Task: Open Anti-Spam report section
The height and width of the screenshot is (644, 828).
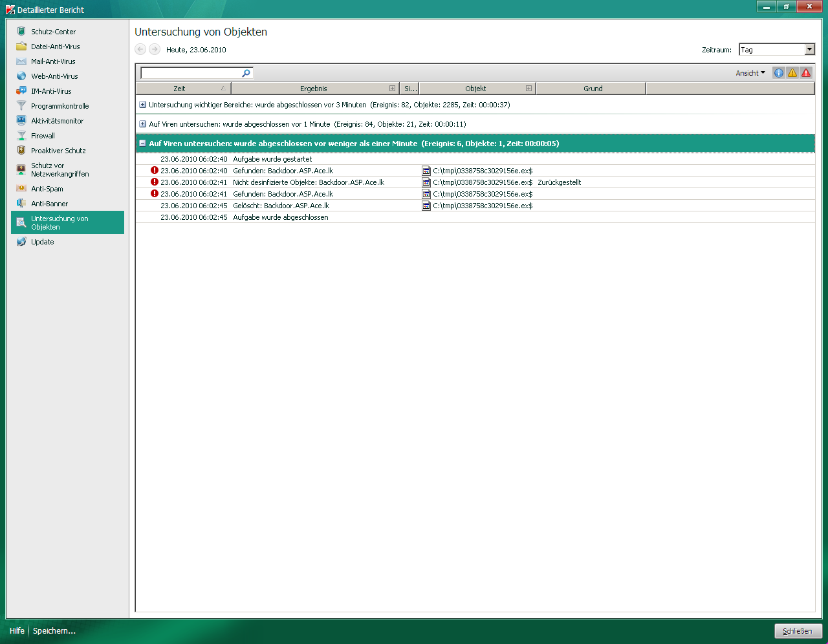Action: click(x=47, y=189)
